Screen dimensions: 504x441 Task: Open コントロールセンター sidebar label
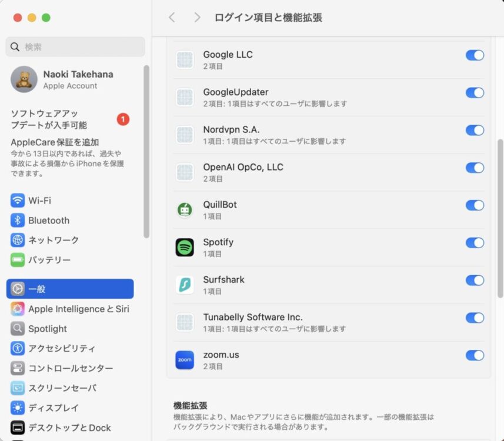(71, 368)
